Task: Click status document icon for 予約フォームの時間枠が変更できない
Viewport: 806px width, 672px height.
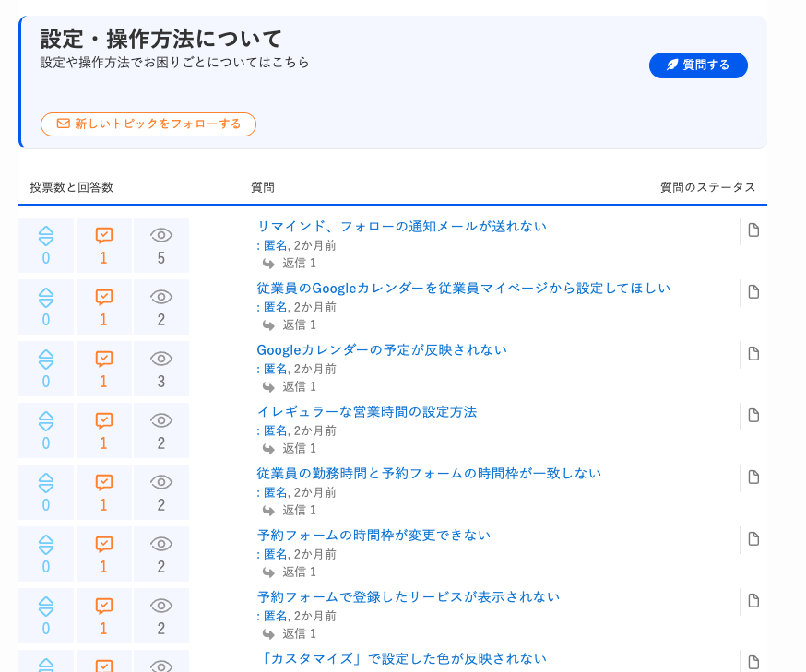Action: point(753,539)
